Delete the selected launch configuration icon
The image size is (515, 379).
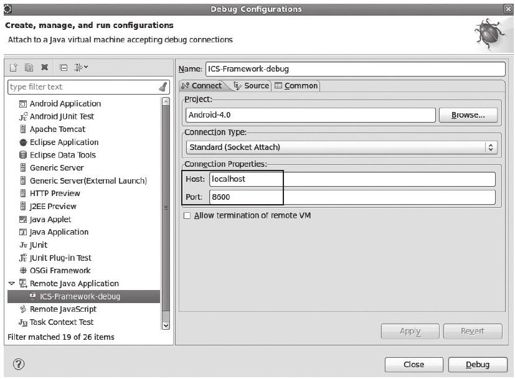(x=44, y=67)
